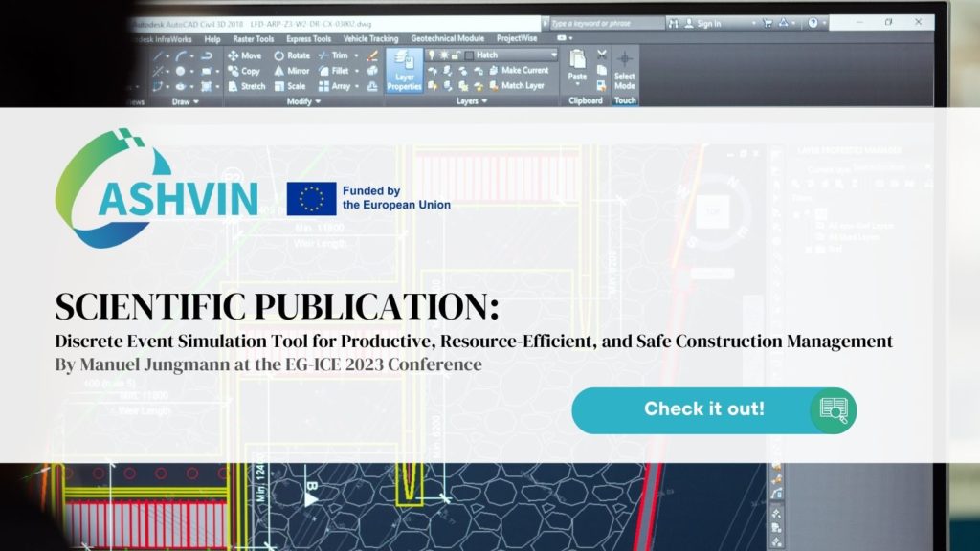Screen dimensions: 980x551
Task: Switch to the Raster Tools tab
Action: tap(253, 38)
